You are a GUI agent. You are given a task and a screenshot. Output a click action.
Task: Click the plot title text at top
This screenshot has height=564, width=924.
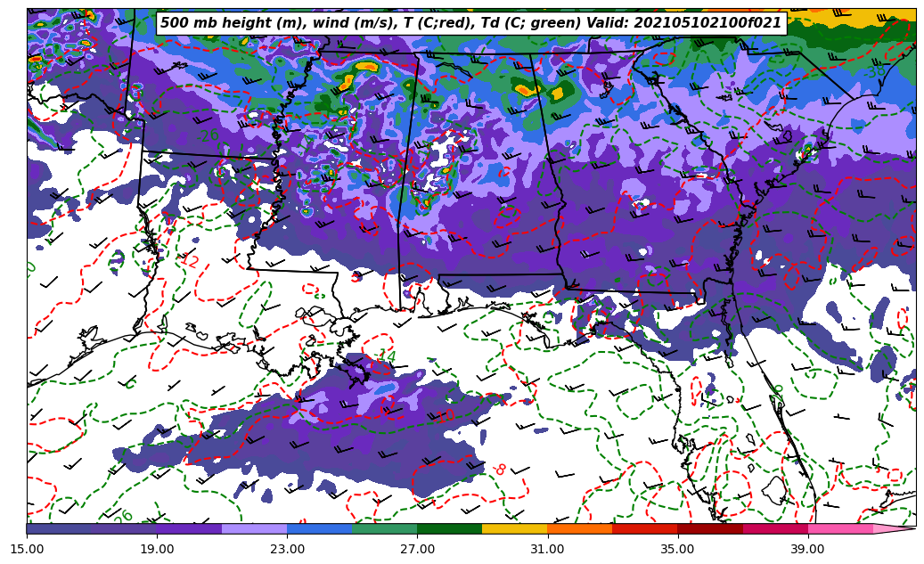pyautogui.click(x=470, y=23)
